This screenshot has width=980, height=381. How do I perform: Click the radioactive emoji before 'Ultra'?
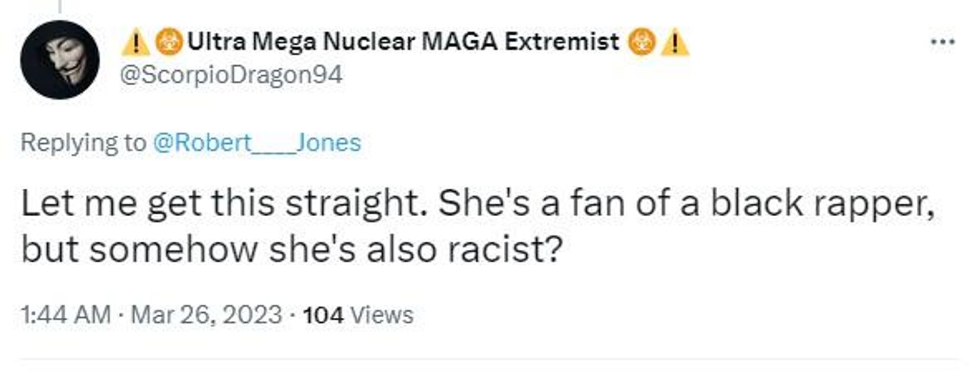tap(169, 42)
